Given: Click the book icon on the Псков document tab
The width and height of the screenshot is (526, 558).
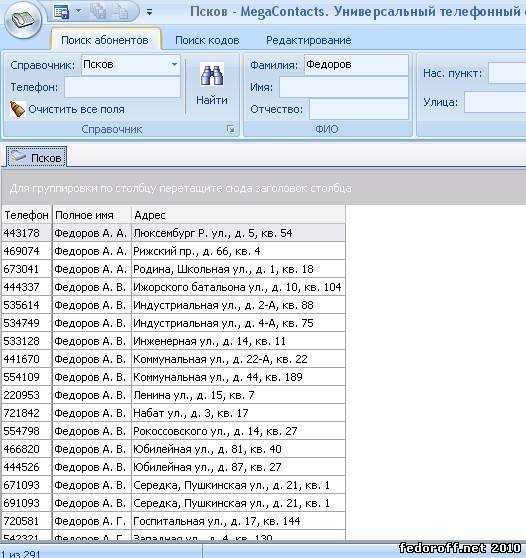Looking at the screenshot, I should point(17,157).
